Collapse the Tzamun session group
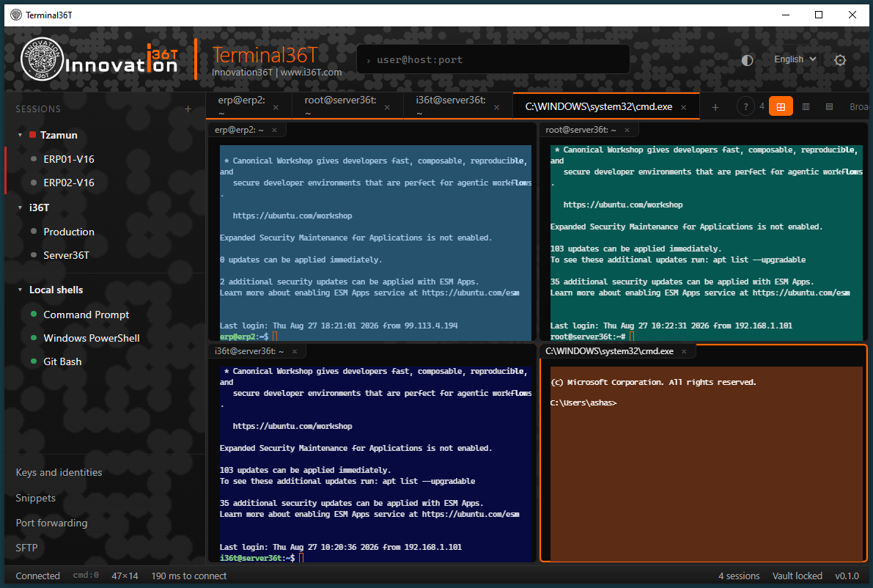 click(x=20, y=136)
